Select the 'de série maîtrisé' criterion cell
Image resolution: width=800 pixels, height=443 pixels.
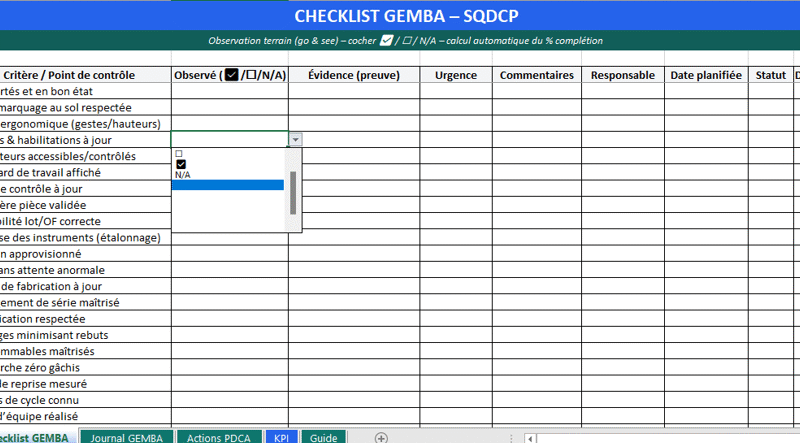point(85,303)
